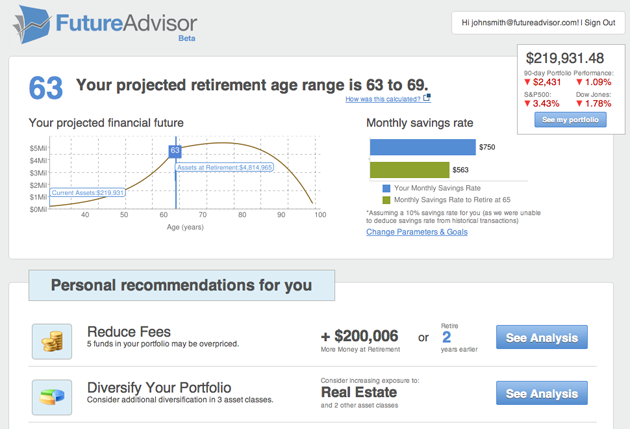Click the age 63 marker on chart
Viewport: 630px width, 429px height.
click(x=175, y=151)
